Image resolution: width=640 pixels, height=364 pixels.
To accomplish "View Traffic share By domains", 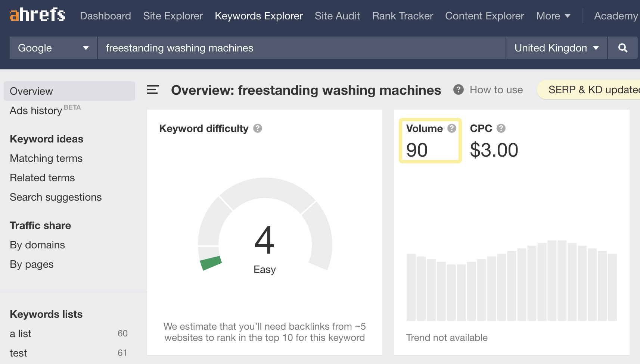I will coord(37,245).
